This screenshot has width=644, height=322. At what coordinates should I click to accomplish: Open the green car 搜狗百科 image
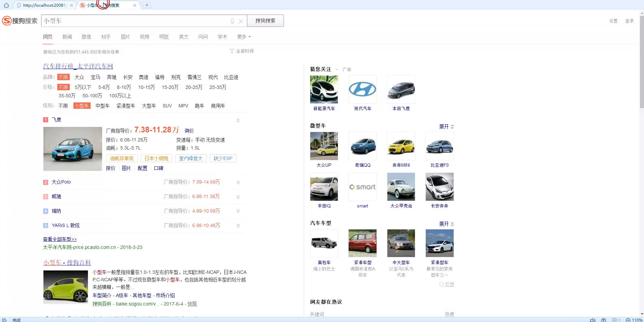(66, 287)
